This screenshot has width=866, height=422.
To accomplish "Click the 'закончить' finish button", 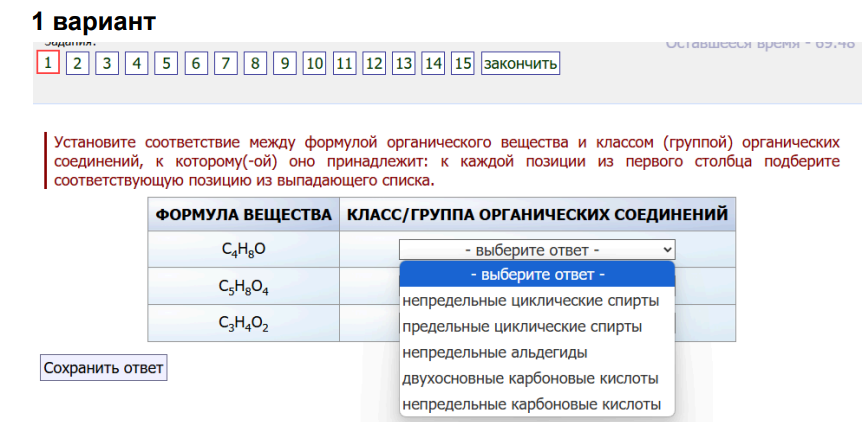I will (x=520, y=64).
